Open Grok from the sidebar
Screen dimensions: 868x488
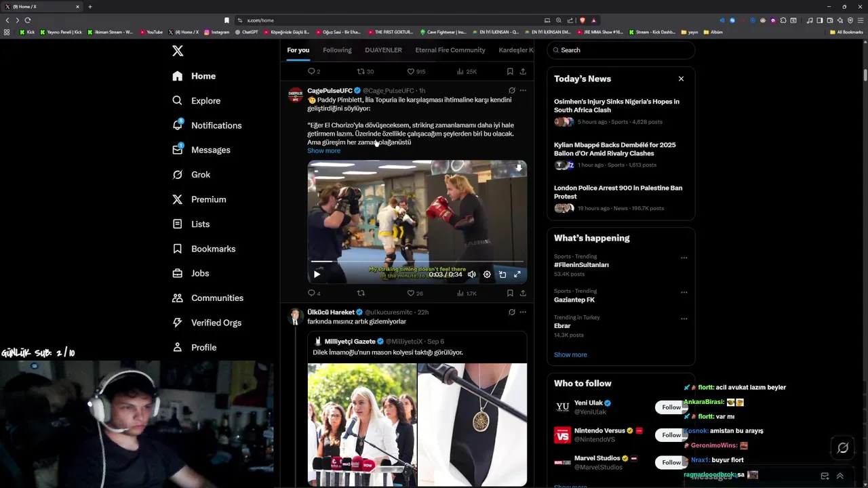(191, 174)
